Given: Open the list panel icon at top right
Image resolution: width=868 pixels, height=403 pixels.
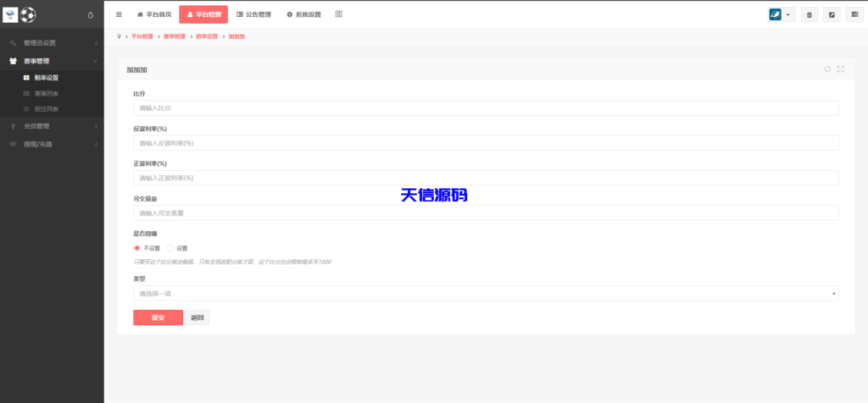Looking at the screenshot, I should (854, 15).
